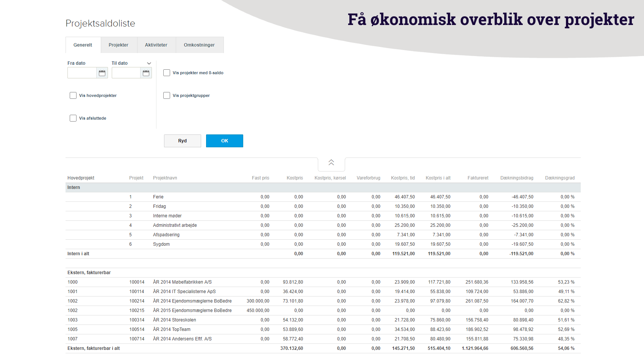Select the Intern group header row
Screen dimensions: 644x362
[74, 187]
